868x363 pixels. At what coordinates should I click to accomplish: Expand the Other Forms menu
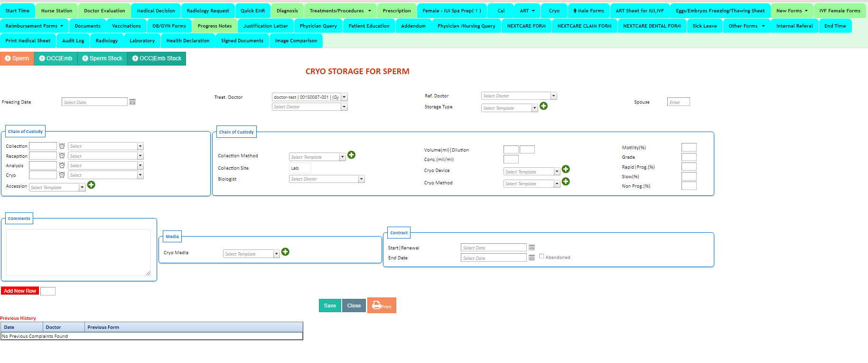point(747,26)
